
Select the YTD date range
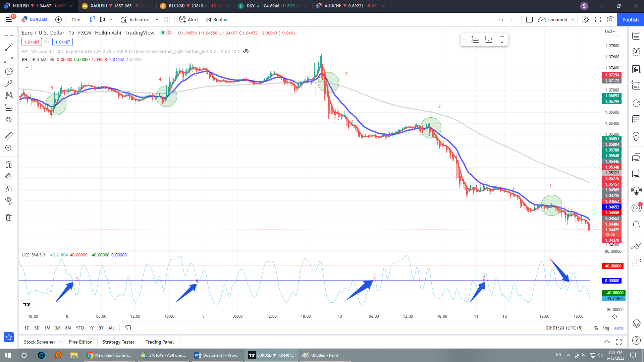pos(80,328)
